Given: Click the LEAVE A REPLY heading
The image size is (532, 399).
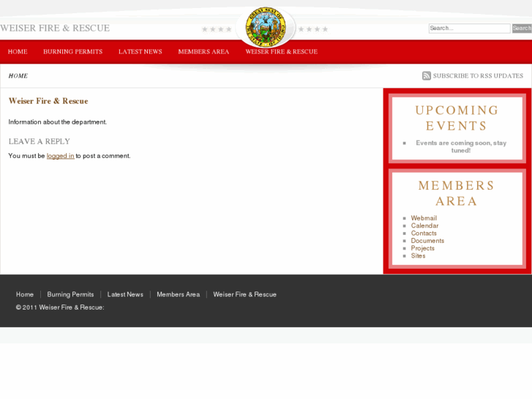Looking at the screenshot, I should [x=40, y=141].
